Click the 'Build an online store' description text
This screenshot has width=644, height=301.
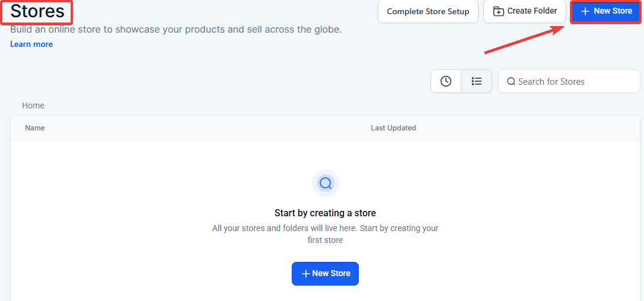click(x=176, y=30)
